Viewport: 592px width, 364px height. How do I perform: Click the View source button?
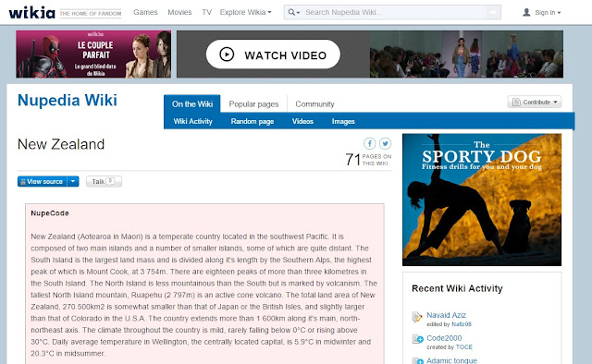click(x=43, y=181)
